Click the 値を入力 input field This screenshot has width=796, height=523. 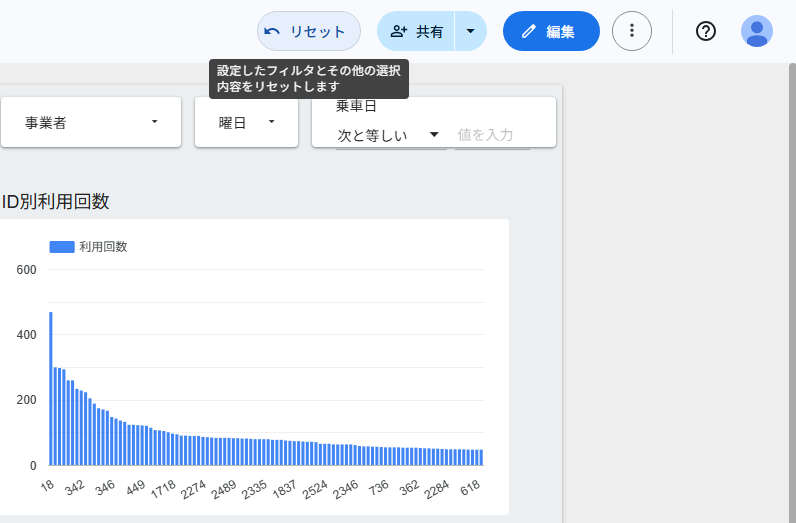tap(492, 135)
